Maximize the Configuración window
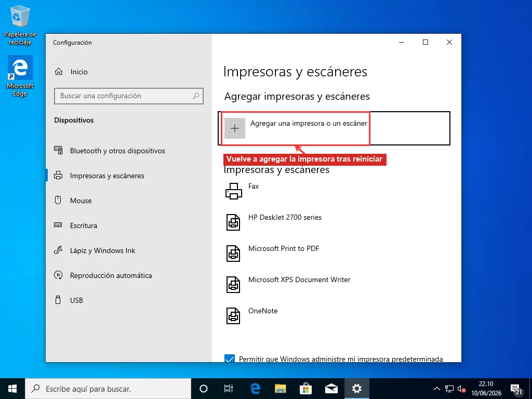Image resolution: width=532 pixels, height=399 pixels. 425,42
